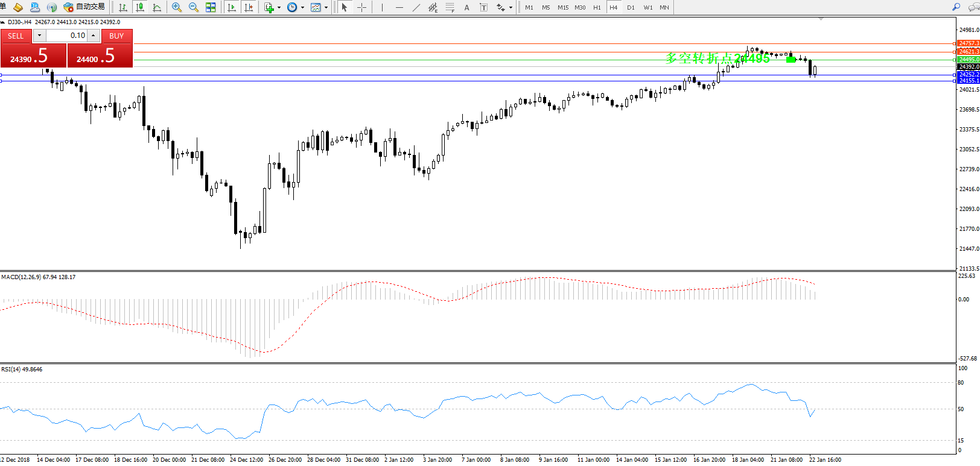Select the crosshair cursor tool
980x466 pixels.
coord(362,7)
